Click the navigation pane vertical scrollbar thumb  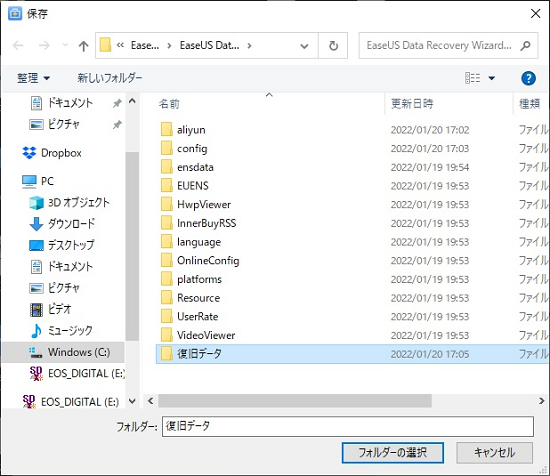pyautogui.click(x=132, y=246)
